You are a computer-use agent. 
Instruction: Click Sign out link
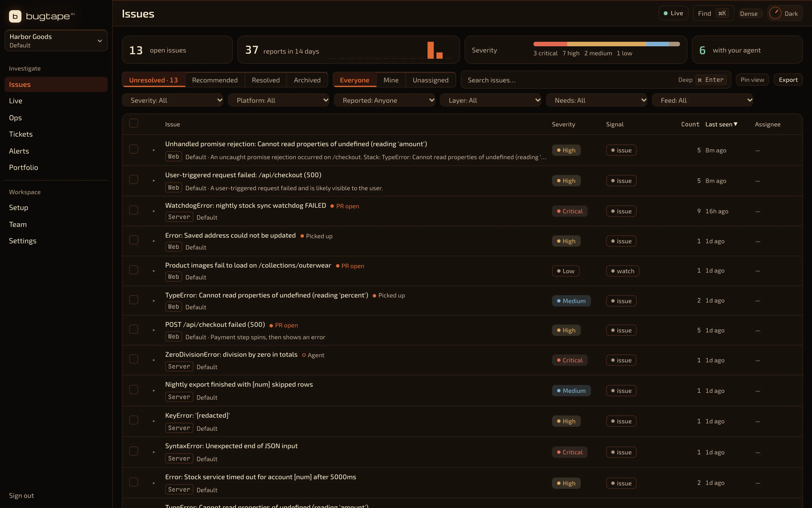[21, 495]
